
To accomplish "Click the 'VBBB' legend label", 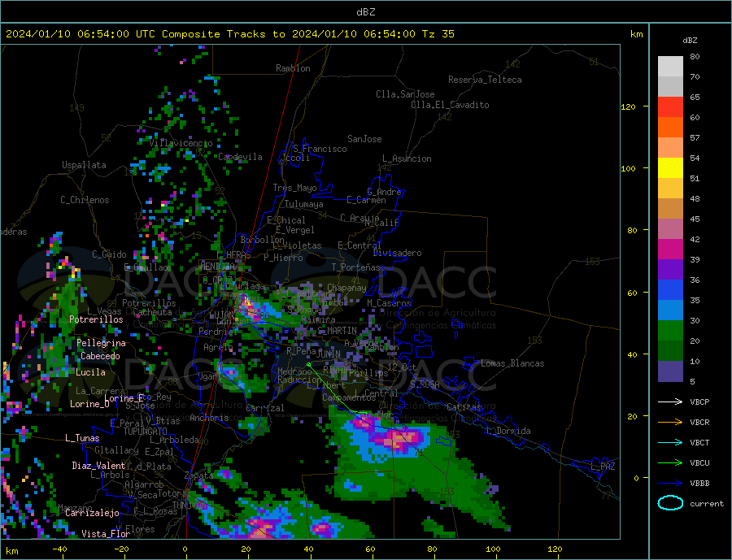I will pyautogui.click(x=699, y=484).
